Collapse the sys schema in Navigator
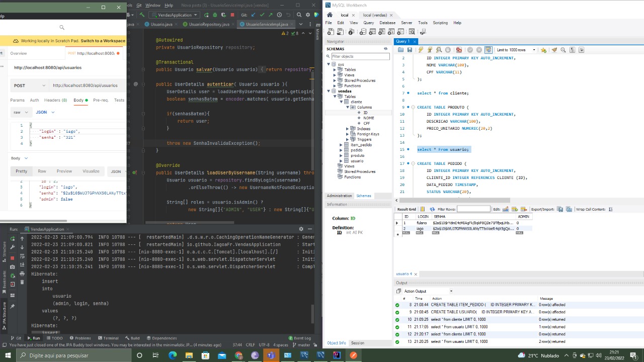The image size is (644, 362). click(x=329, y=64)
